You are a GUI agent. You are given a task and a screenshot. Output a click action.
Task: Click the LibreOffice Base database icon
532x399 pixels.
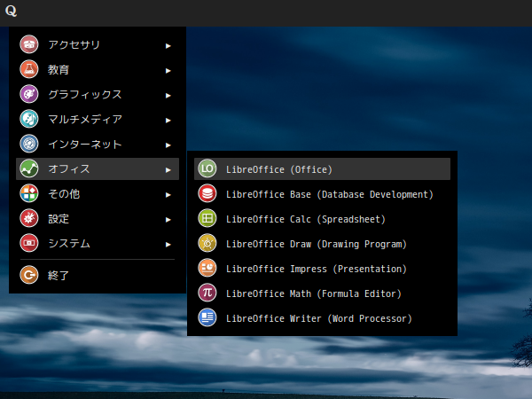(207, 193)
